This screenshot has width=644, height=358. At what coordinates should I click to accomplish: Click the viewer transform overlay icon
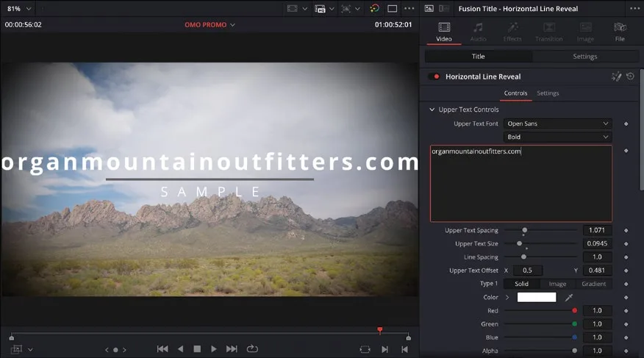click(346, 9)
